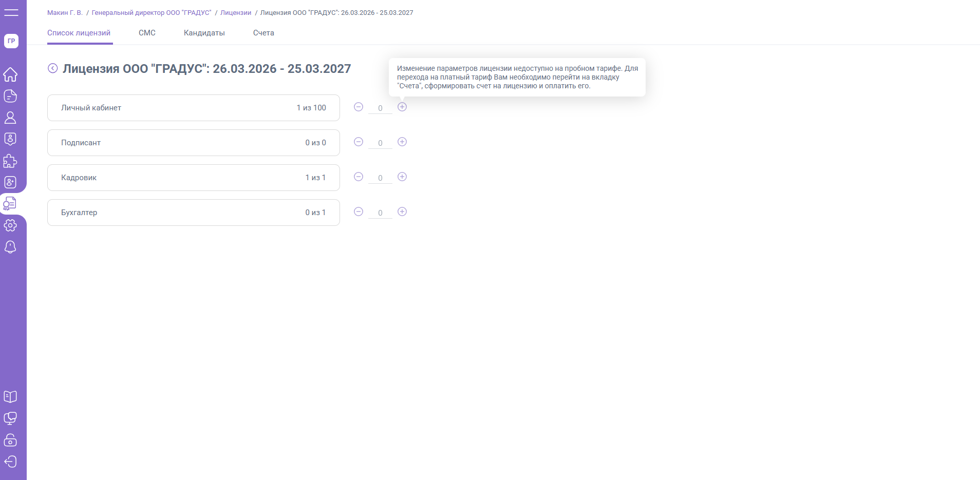Click the puzzle piece integrations icon
Viewport: 980px width, 480px height.
pyautogui.click(x=10, y=161)
